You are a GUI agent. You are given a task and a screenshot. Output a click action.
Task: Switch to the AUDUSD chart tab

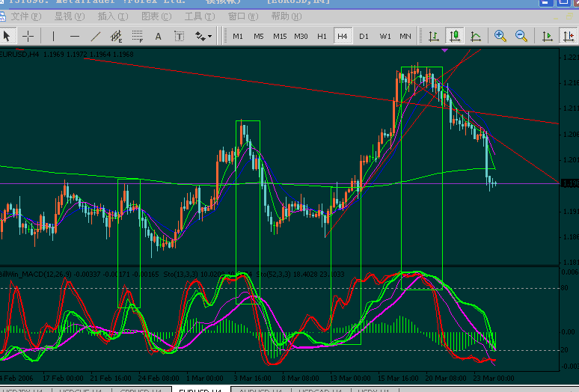point(260,390)
